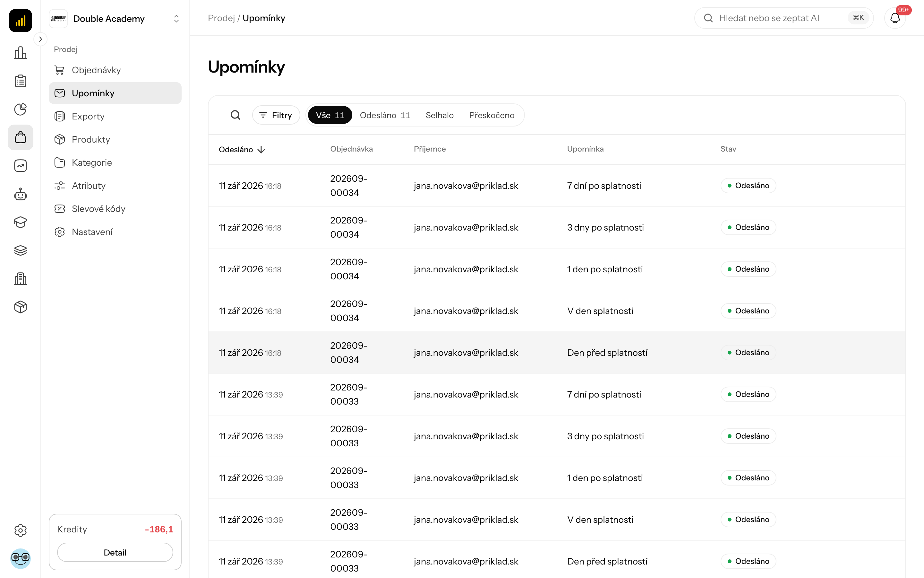
Task: Click the table search magnifier icon
Action: click(235, 115)
